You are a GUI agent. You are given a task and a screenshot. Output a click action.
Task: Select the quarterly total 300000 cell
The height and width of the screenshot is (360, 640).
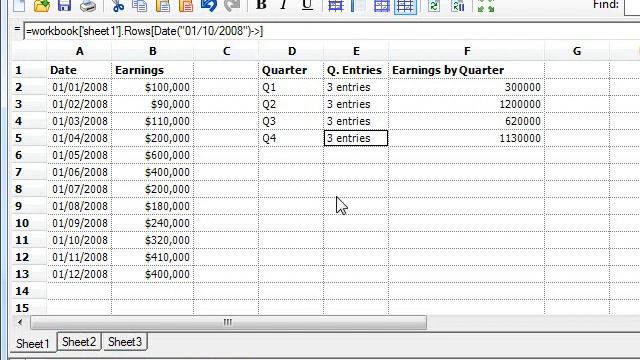(x=467, y=87)
